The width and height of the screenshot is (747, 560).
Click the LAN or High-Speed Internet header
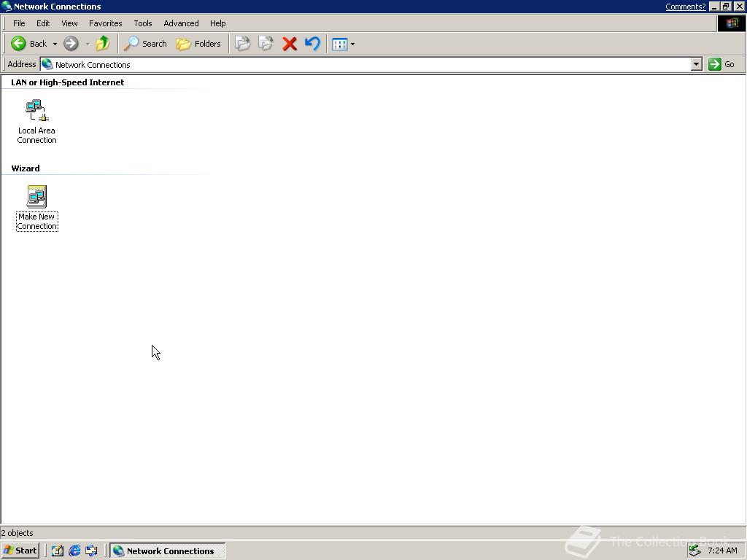pyautogui.click(x=68, y=82)
